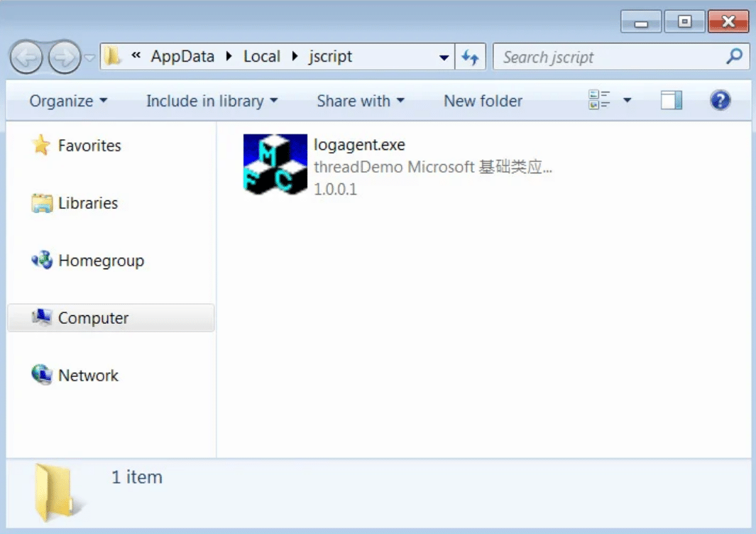
Task: Navigate to Local in the address bar
Action: click(261, 56)
